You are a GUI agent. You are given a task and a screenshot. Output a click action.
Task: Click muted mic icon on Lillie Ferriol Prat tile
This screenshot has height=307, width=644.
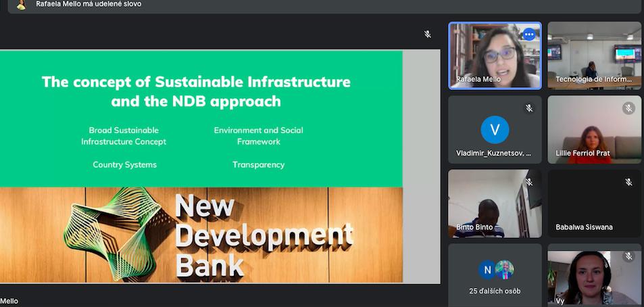point(628,108)
